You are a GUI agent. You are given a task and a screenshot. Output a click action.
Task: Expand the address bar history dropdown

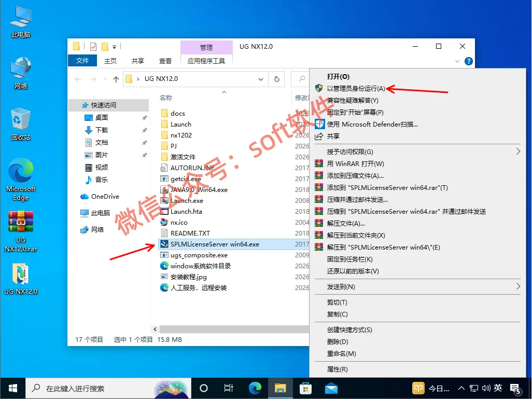[261, 79]
